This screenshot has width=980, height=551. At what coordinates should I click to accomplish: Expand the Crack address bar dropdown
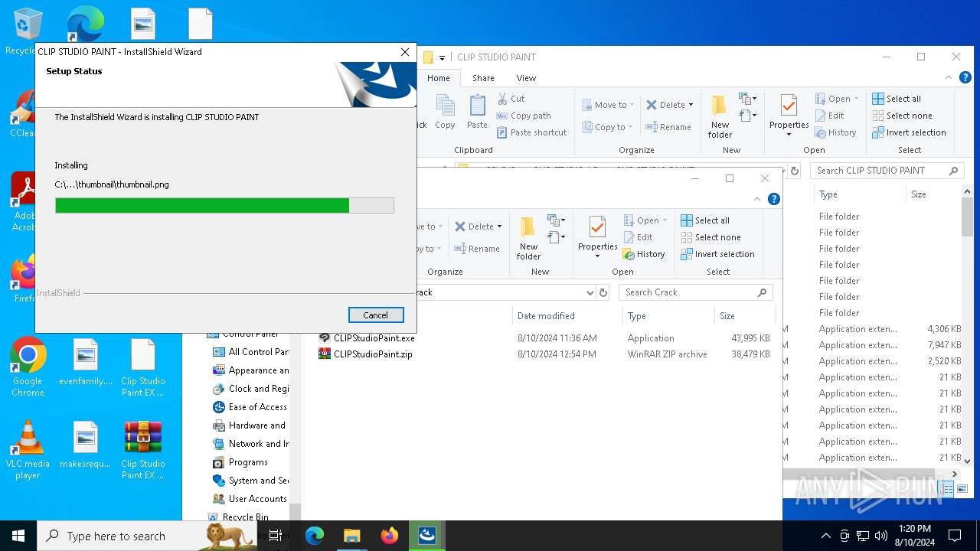pos(590,292)
